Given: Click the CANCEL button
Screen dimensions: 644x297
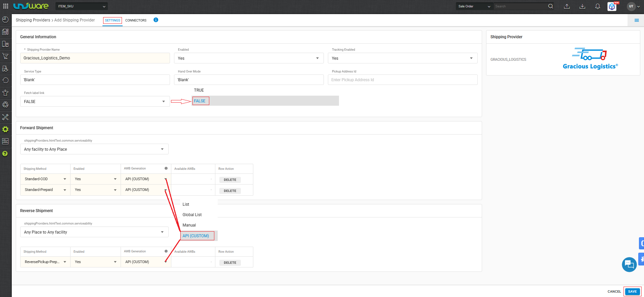Looking at the screenshot, I should [614, 292].
